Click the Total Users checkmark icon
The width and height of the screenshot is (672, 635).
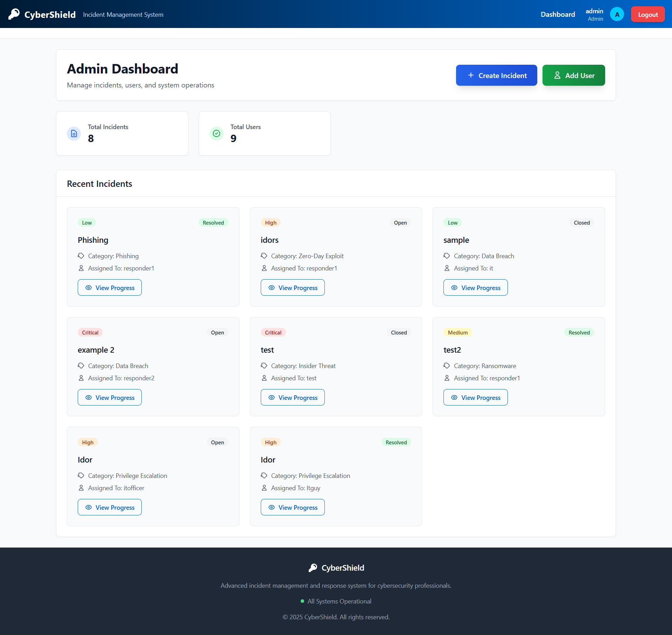tap(216, 134)
